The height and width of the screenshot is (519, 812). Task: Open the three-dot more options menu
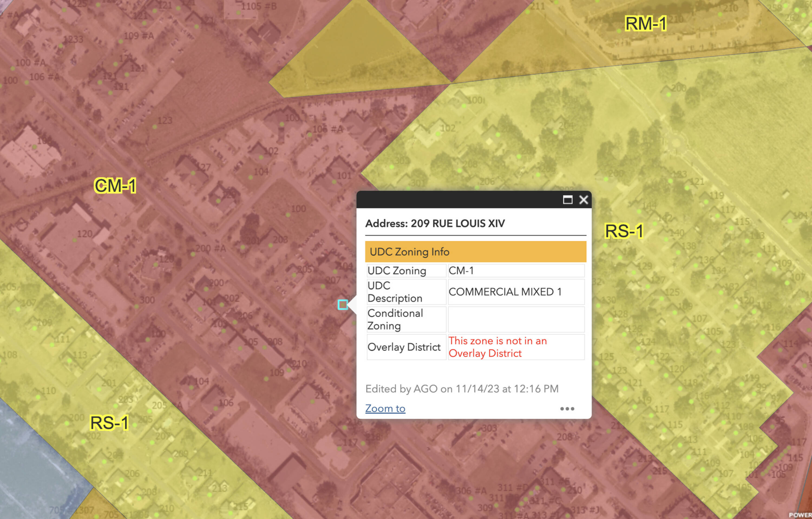coord(567,409)
